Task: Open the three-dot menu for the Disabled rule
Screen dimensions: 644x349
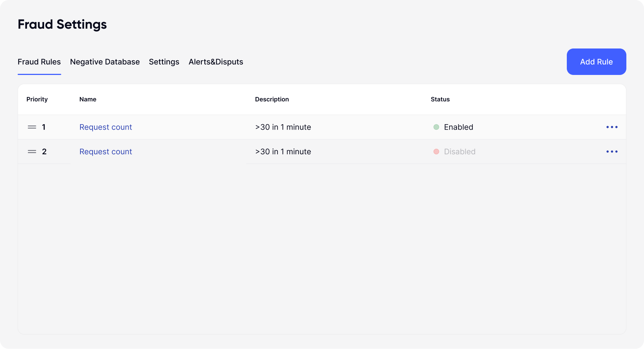Action: tap(612, 152)
